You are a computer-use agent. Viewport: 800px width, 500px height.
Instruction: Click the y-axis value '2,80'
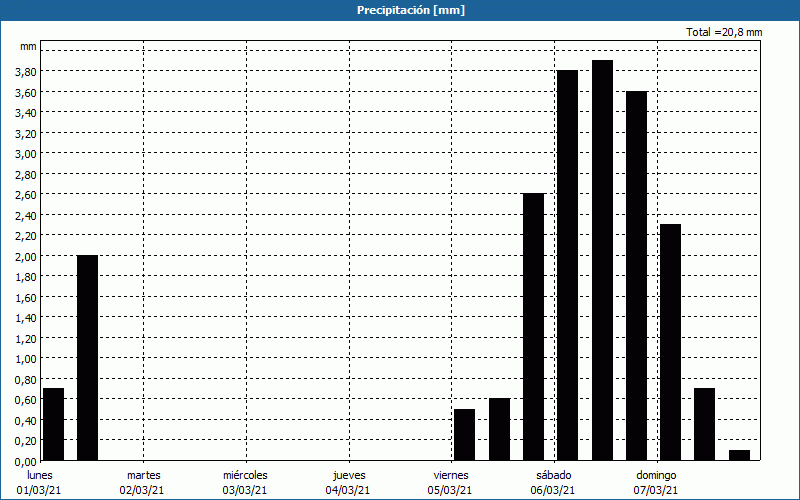pyautogui.click(x=26, y=174)
